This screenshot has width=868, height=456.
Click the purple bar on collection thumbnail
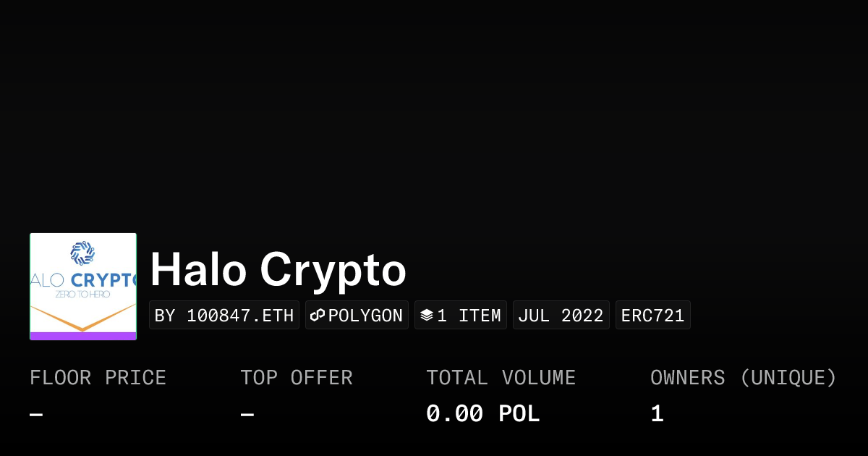pos(83,336)
